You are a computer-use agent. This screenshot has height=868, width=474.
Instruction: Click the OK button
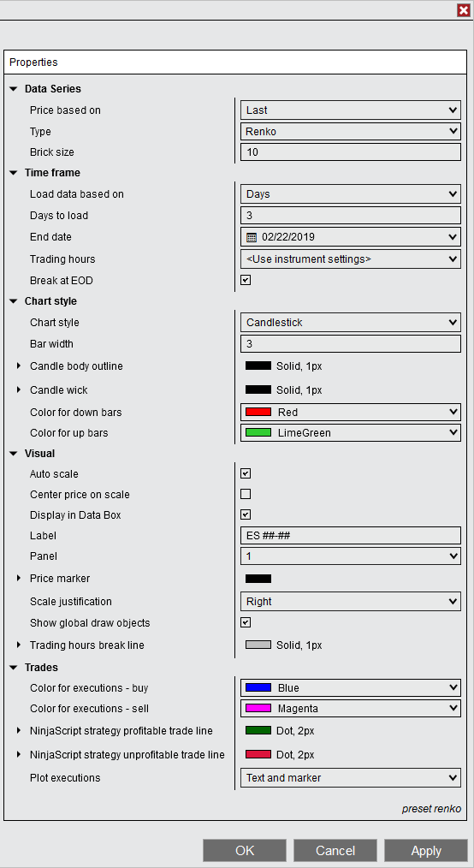[x=245, y=850]
